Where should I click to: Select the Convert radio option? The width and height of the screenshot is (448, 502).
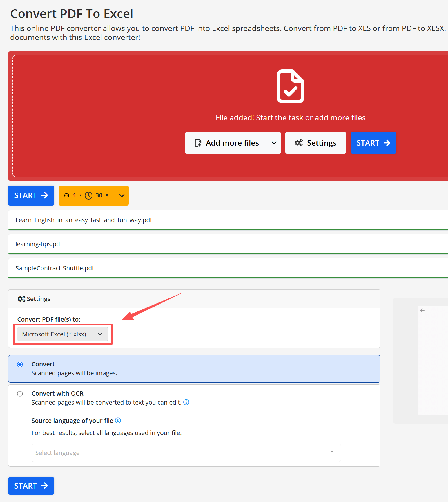point(20,365)
